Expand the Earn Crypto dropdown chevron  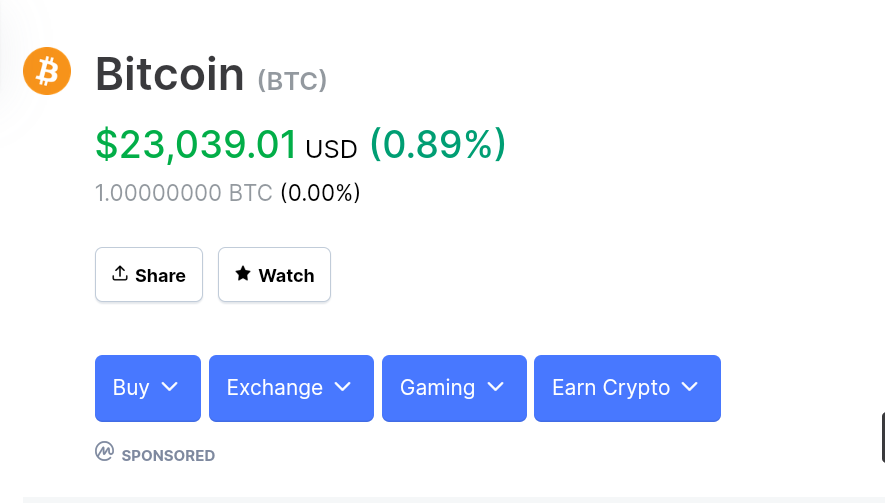click(690, 387)
